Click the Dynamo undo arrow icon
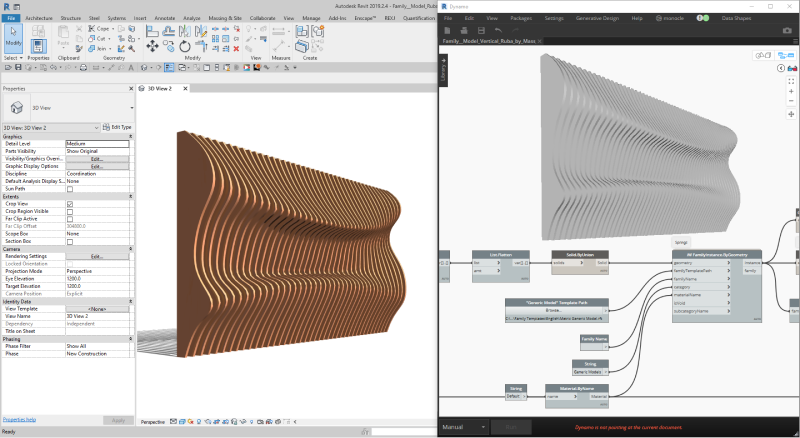800x438 pixels. click(498, 31)
